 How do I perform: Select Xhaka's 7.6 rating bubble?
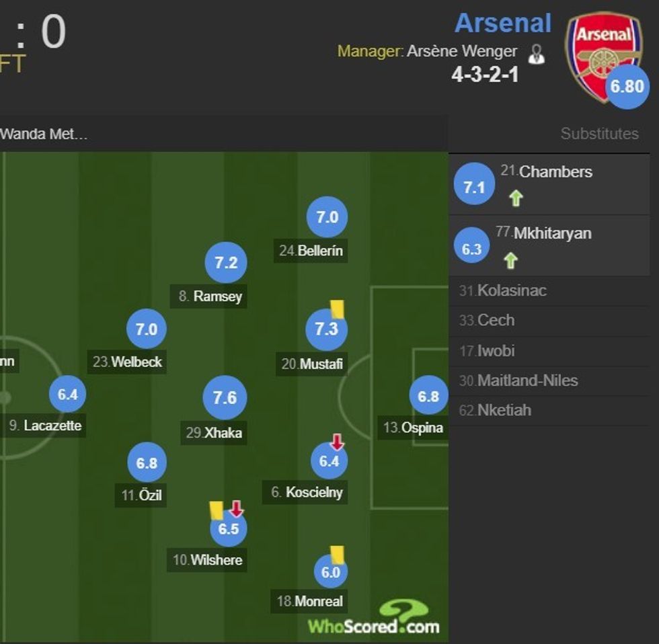225,397
